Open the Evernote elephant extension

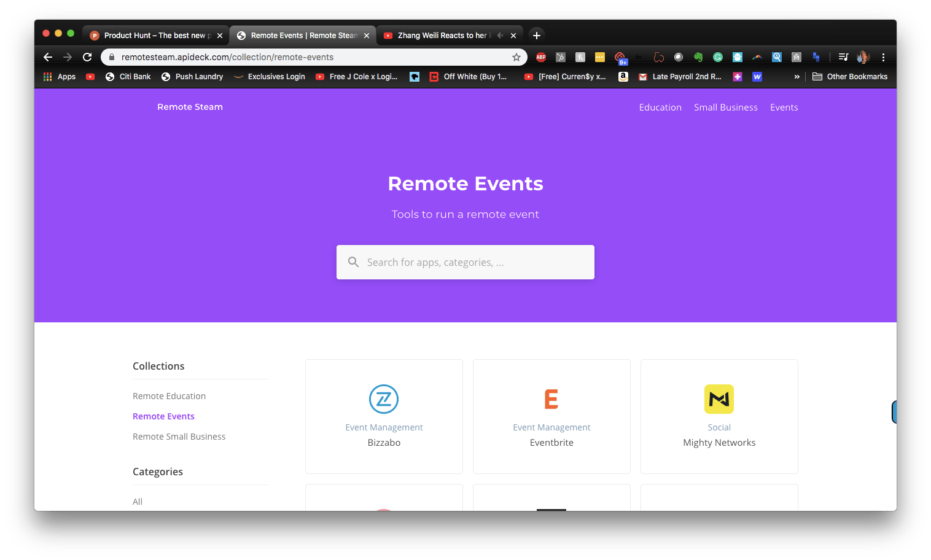pos(698,57)
